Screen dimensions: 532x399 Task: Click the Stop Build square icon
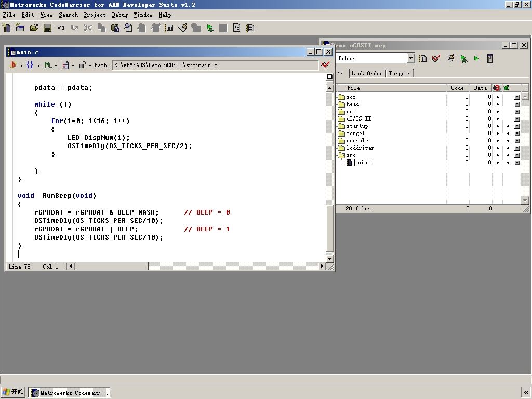(x=223, y=28)
